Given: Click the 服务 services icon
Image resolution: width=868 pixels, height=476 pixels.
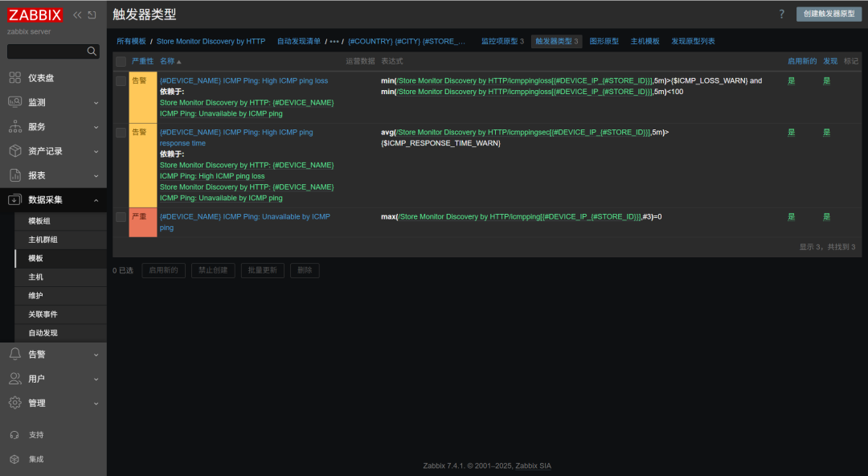Looking at the screenshot, I should click(15, 126).
